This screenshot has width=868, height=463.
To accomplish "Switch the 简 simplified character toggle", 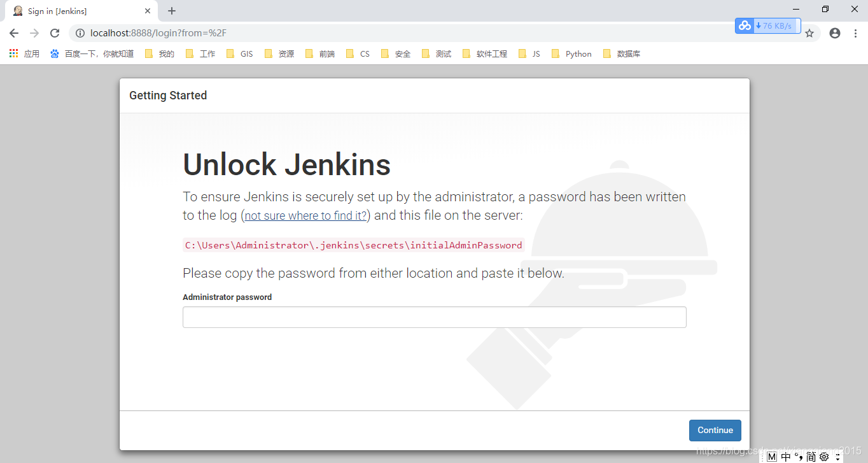I will (811, 457).
